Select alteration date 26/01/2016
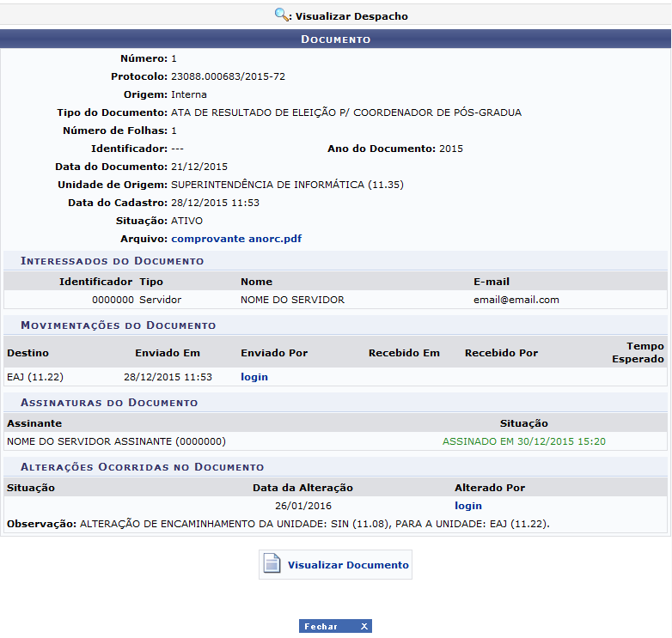Viewport: 672px width, 638px height. coord(303,506)
